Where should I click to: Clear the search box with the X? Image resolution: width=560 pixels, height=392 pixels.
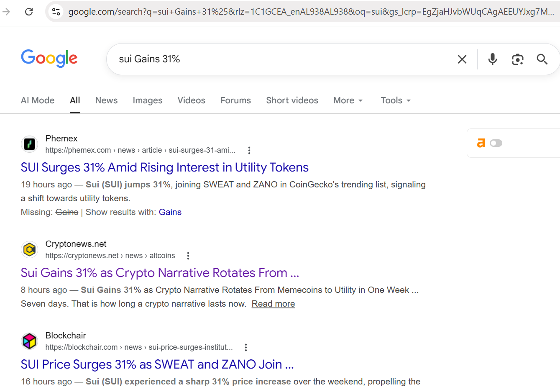[x=462, y=59]
